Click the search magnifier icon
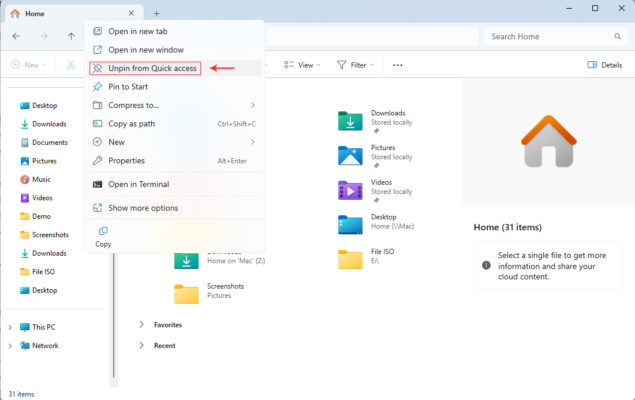This screenshot has height=400, width=635. click(x=617, y=36)
